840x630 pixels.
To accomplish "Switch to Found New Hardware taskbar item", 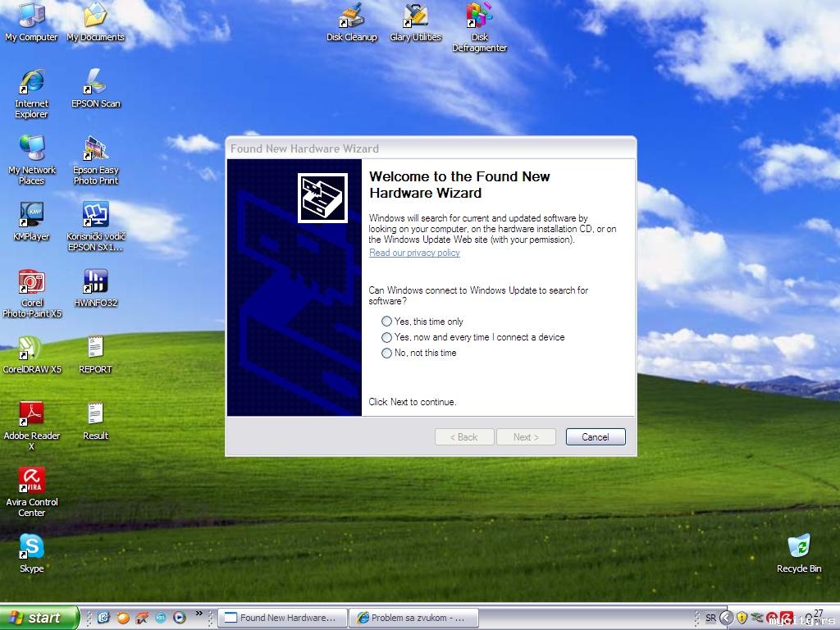I will [x=282, y=618].
